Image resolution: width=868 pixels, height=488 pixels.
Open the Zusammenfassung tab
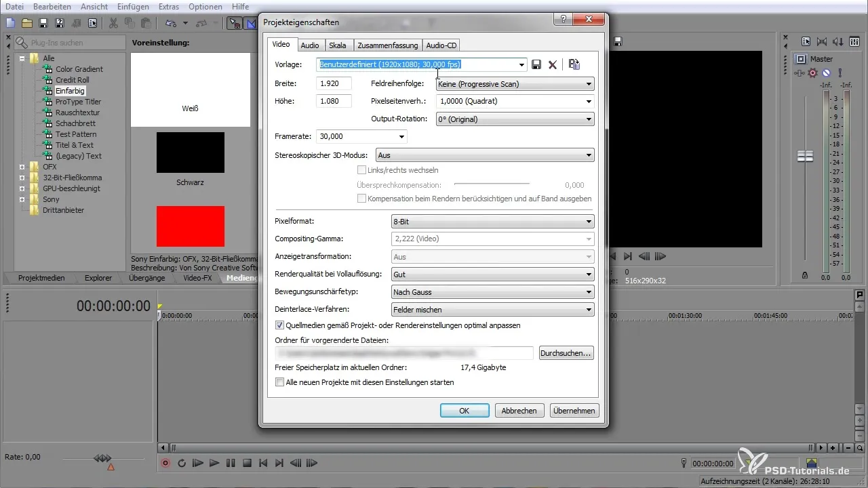pyautogui.click(x=387, y=45)
